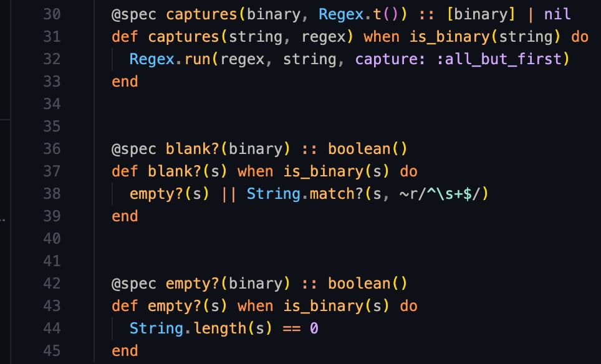Click the "end" keyword on line 33

coord(125,82)
